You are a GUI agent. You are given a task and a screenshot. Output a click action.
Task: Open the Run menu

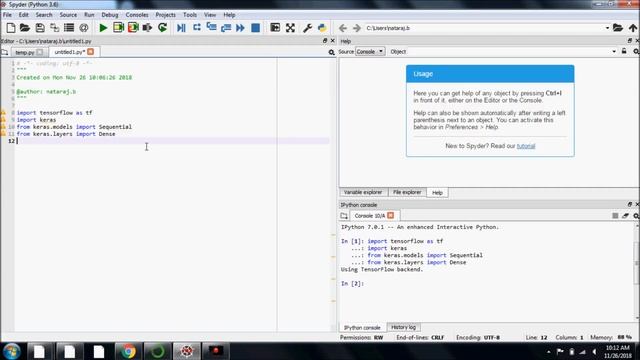(89, 15)
